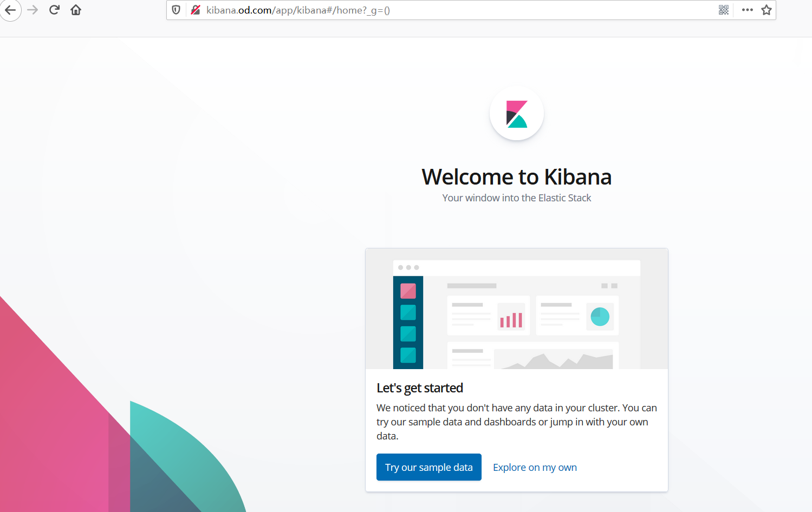This screenshot has width=812, height=512.
Task: Open the tracking protection shield icon
Action: pos(176,10)
